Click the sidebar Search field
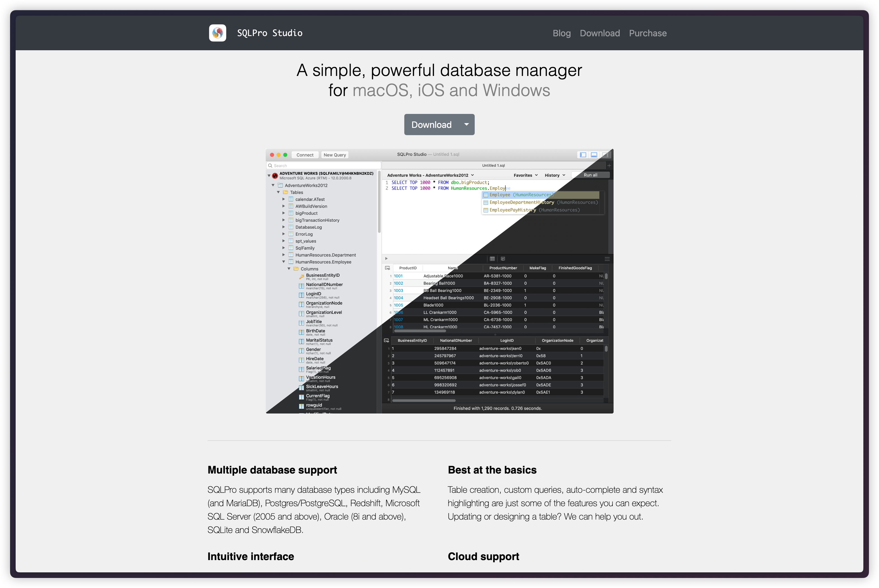 (323, 165)
